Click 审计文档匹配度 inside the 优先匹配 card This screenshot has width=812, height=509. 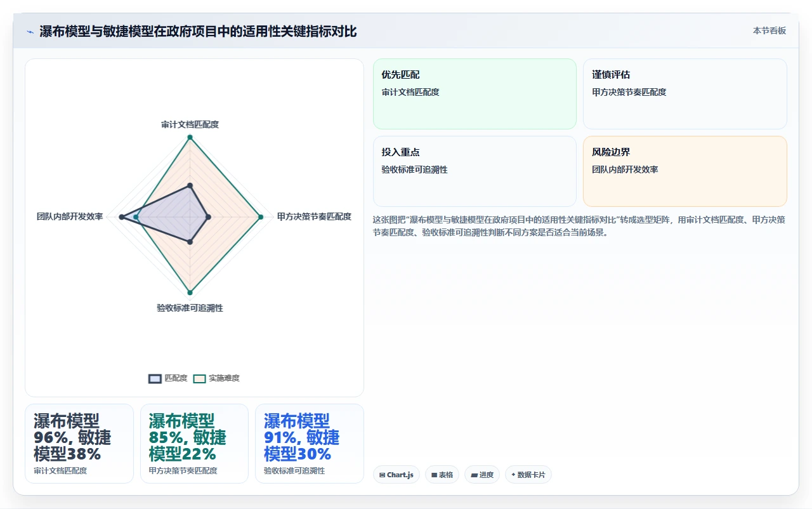point(410,92)
